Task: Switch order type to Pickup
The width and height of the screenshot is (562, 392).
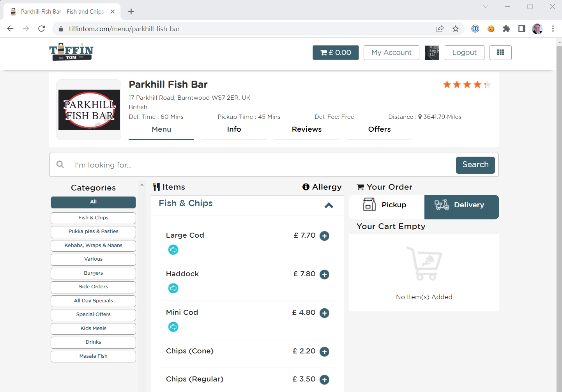Action: click(386, 205)
